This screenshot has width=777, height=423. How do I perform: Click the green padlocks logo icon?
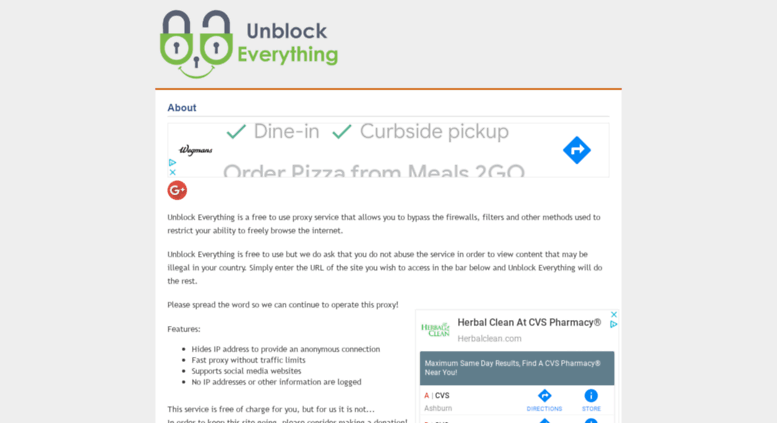(x=196, y=44)
